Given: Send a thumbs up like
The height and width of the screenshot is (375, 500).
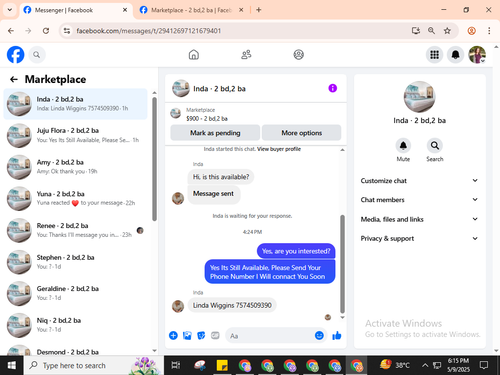Looking at the screenshot, I should tap(337, 335).
